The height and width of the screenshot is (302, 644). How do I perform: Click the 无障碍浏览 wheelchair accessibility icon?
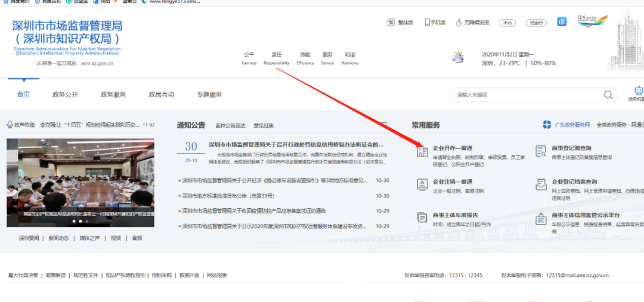[459, 23]
